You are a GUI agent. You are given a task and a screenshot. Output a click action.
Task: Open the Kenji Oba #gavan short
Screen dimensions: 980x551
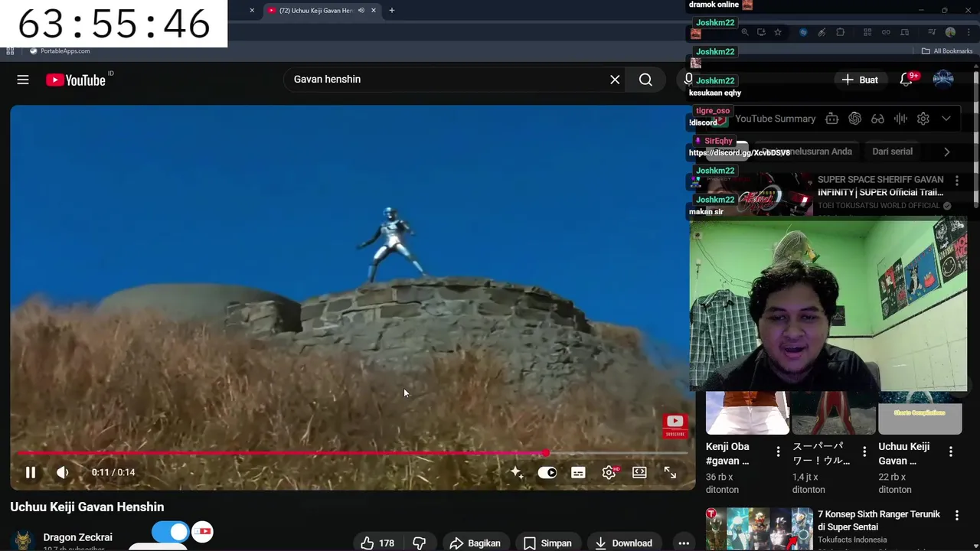[747, 413]
